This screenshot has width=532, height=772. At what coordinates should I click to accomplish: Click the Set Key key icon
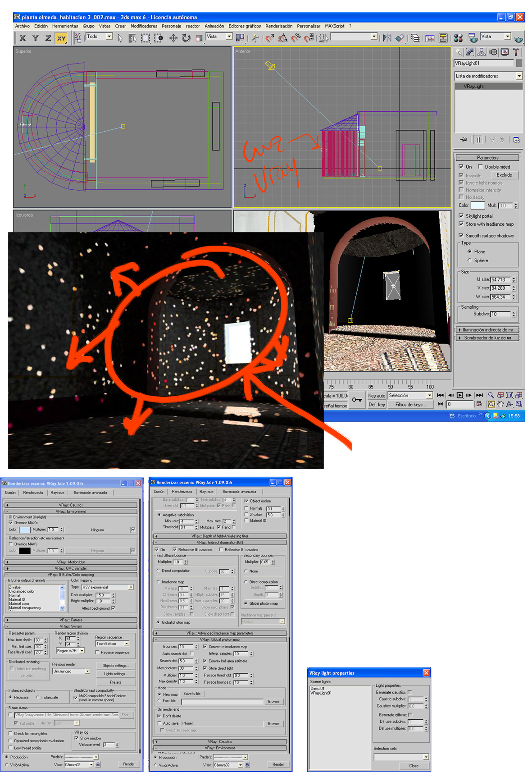(357, 400)
